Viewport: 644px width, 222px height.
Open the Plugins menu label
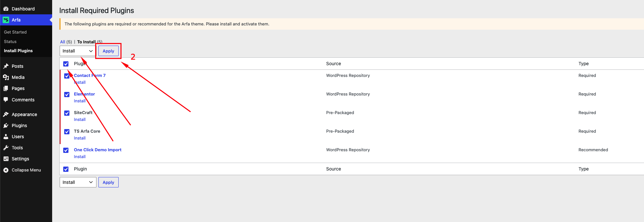[x=20, y=126]
